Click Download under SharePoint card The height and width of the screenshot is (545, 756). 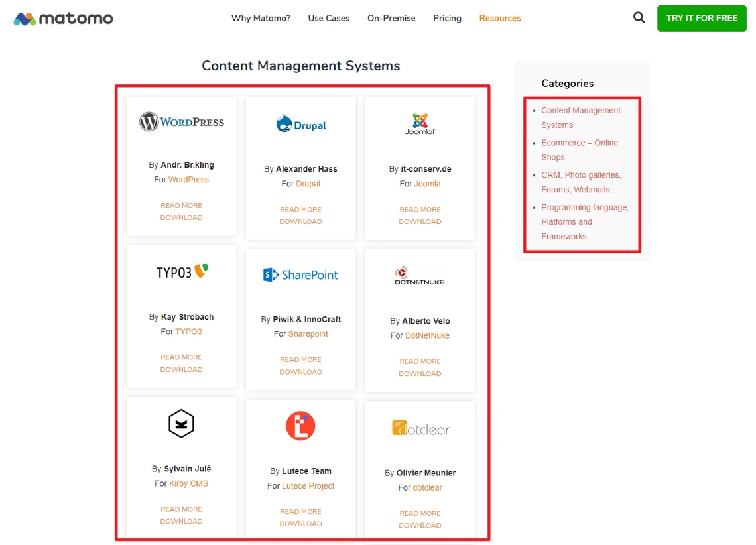(x=300, y=372)
